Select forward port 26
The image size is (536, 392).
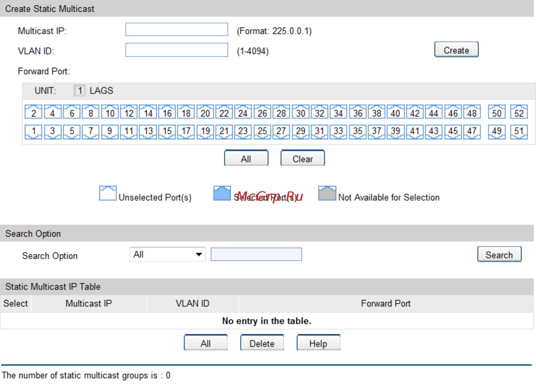pyautogui.click(x=262, y=112)
